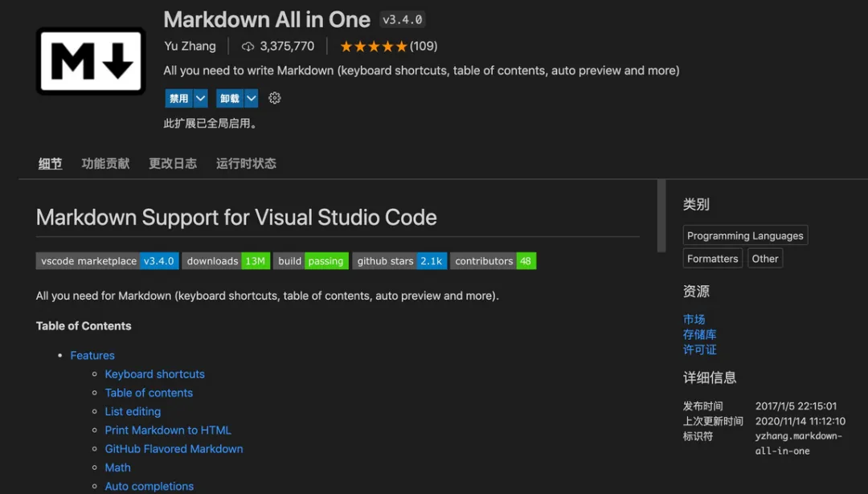This screenshot has width=868, height=494.
Task: Click the README vertical scrollbar thumb
Action: pyautogui.click(x=661, y=215)
